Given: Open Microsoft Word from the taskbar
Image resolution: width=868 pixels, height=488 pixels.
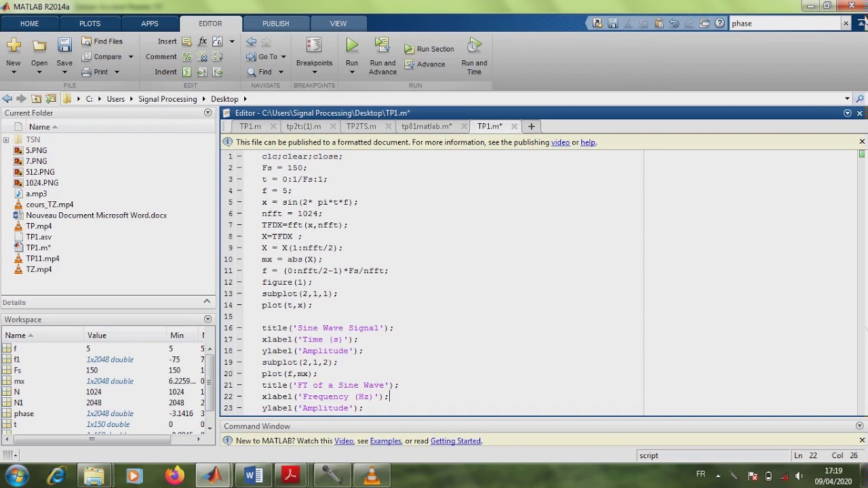Looking at the screenshot, I should (x=253, y=475).
